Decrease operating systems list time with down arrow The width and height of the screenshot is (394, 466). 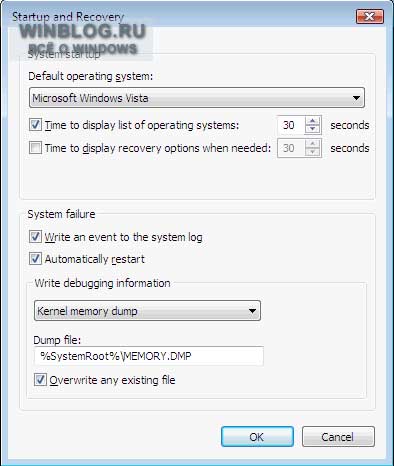(x=312, y=129)
